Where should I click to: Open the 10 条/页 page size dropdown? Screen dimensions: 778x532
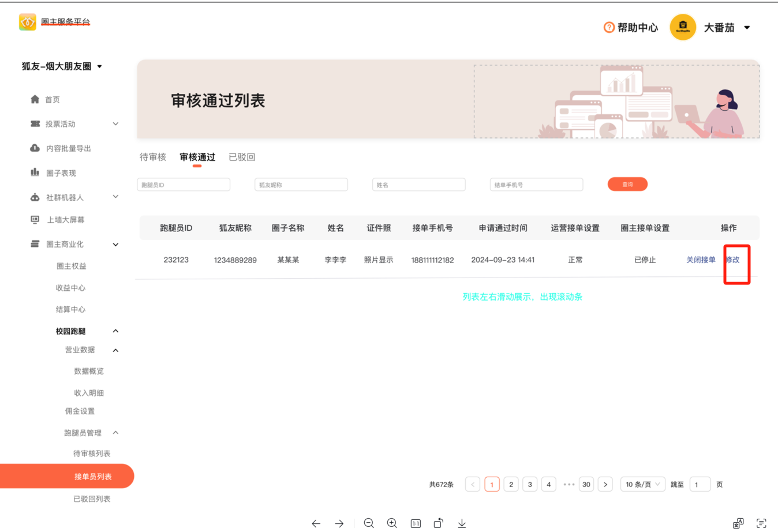coord(642,484)
